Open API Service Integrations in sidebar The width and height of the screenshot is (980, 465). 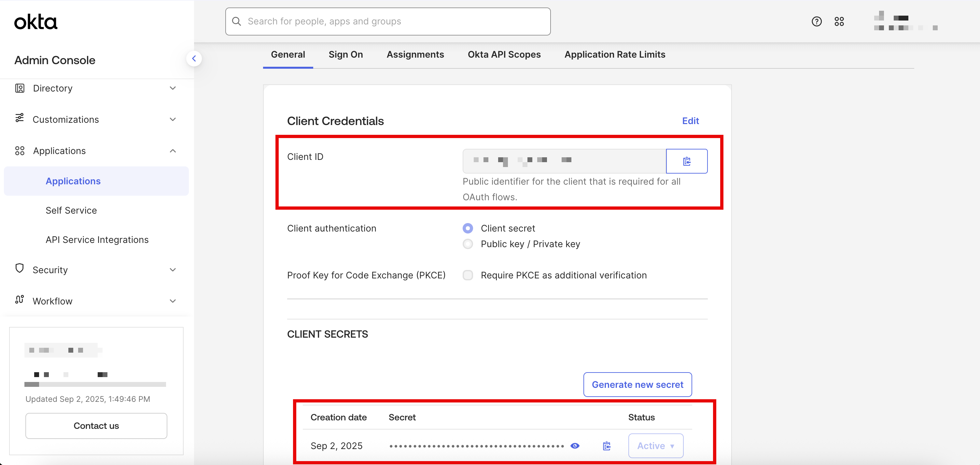coord(97,240)
